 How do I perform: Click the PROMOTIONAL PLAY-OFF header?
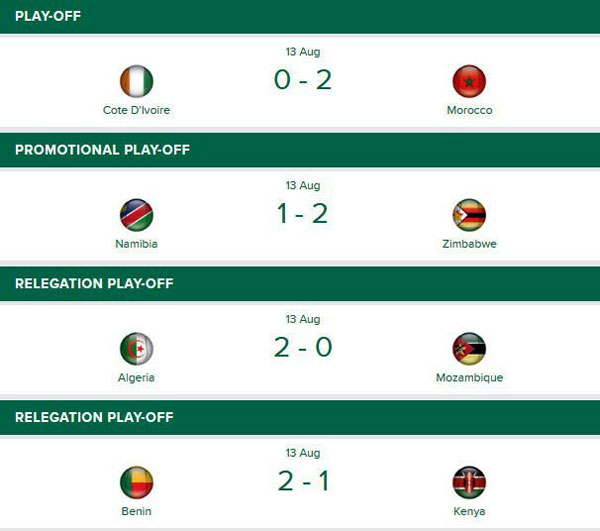coord(102,150)
